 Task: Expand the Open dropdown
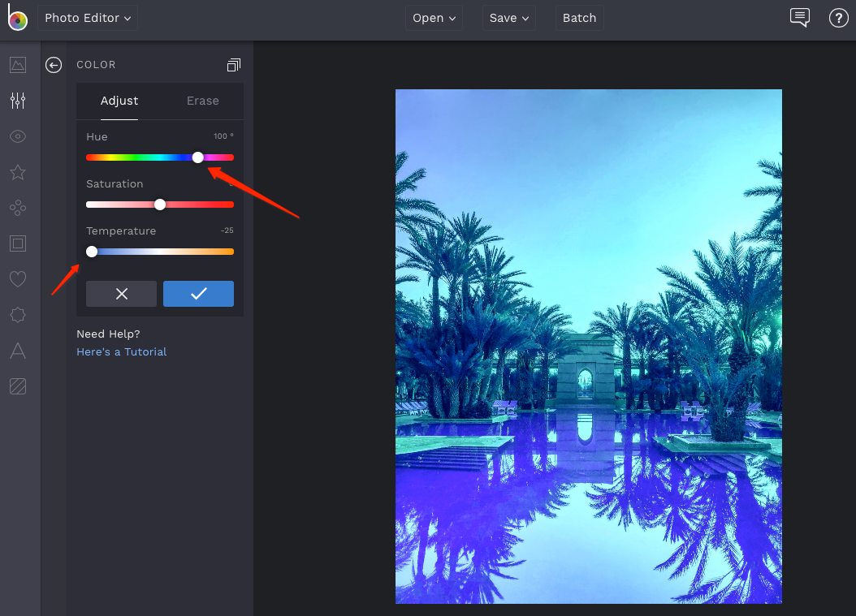[434, 17]
